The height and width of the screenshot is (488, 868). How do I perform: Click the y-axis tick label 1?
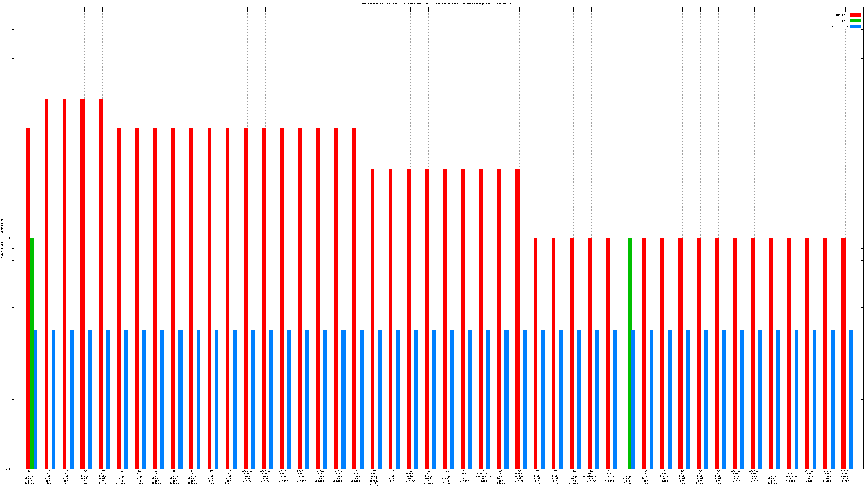click(x=9, y=238)
